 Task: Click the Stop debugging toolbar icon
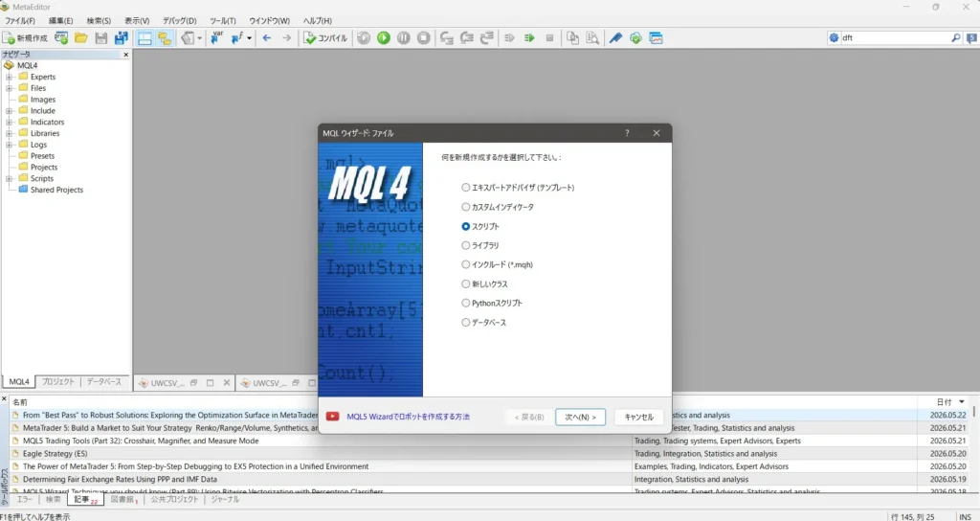click(424, 38)
